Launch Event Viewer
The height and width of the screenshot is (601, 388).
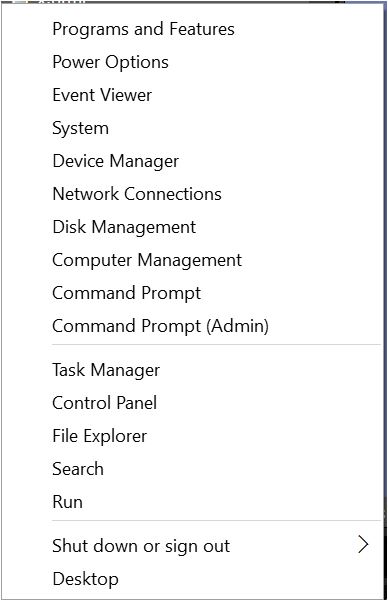[x=102, y=95]
